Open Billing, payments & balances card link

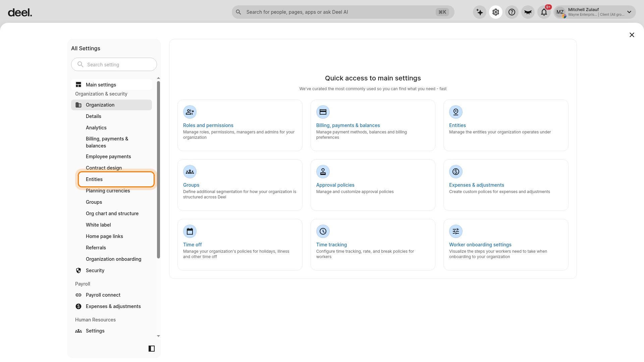pos(348,125)
